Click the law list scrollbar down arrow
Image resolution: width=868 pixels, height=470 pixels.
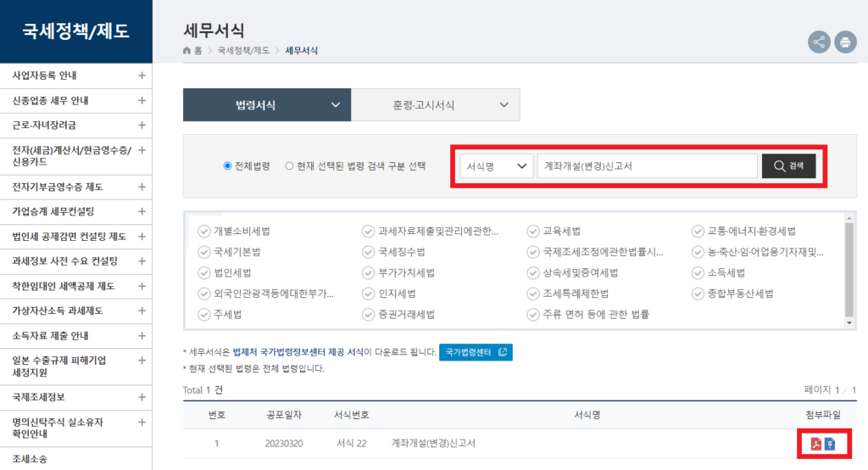click(849, 322)
